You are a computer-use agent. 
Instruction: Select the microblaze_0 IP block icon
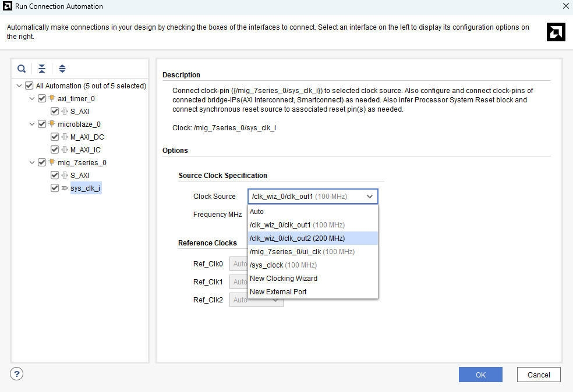52,124
